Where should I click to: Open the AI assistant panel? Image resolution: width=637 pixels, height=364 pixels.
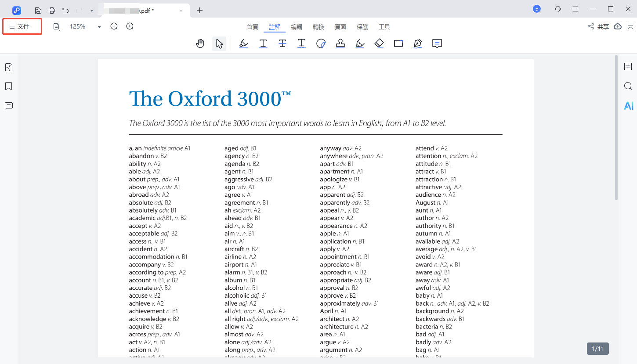pyautogui.click(x=628, y=106)
